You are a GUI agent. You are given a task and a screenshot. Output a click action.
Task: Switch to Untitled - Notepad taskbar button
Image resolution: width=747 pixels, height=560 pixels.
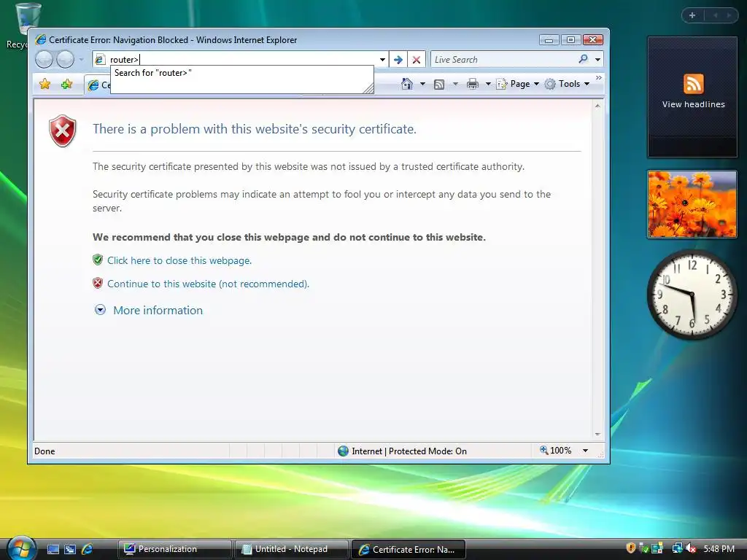point(291,549)
